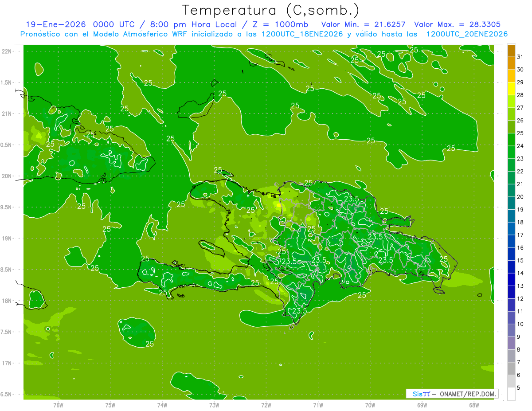Viewport: 532px width, 411px height.
Task: Click the lime legend swatch between 27 and 28
Action: click(511, 101)
